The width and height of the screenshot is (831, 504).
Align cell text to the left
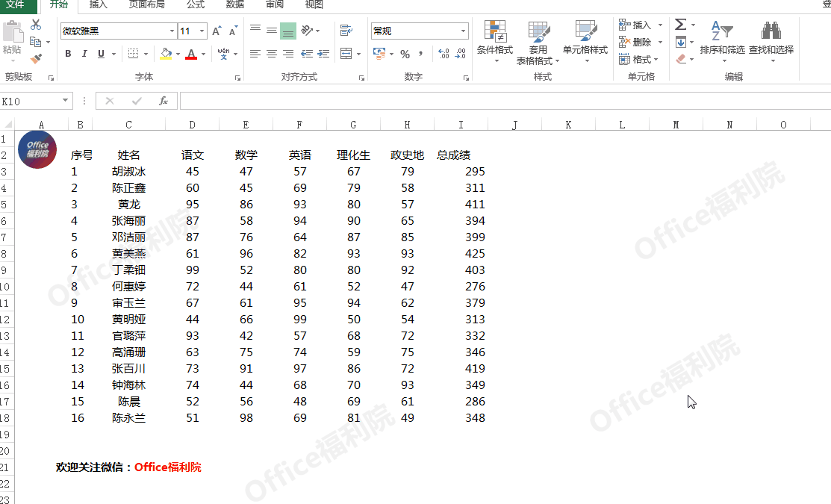tap(255, 54)
